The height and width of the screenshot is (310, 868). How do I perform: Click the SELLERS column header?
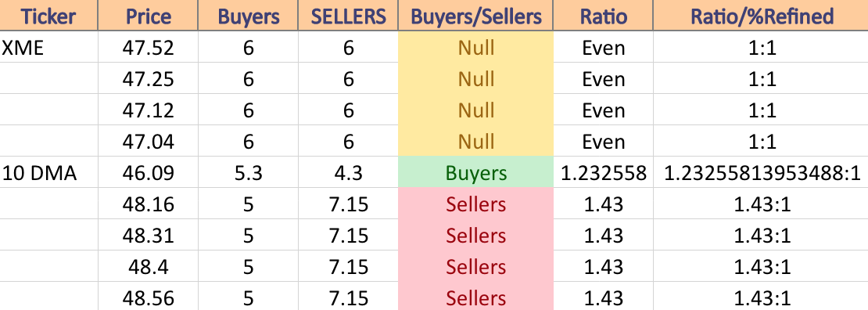[348, 16]
